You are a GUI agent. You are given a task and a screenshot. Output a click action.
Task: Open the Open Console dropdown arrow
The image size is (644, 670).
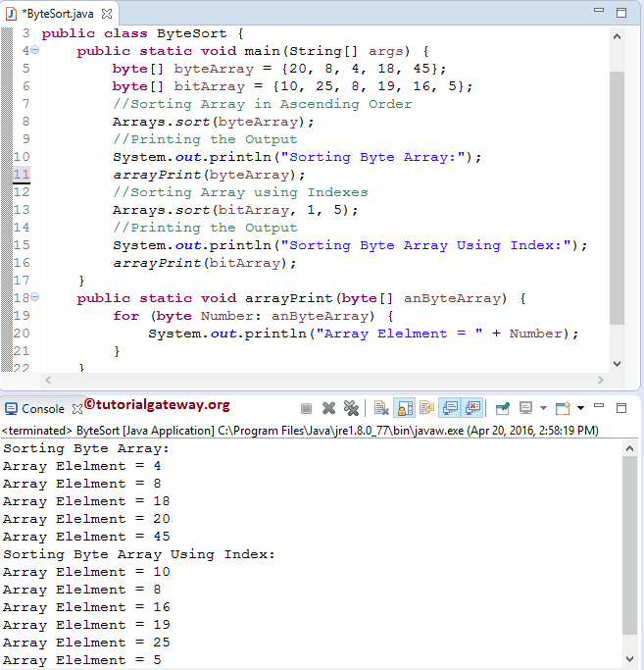581,408
